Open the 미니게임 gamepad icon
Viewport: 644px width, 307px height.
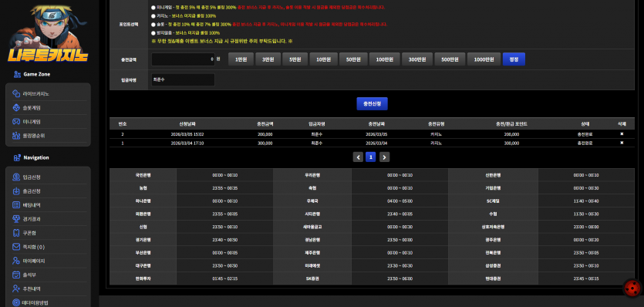[x=16, y=122]
